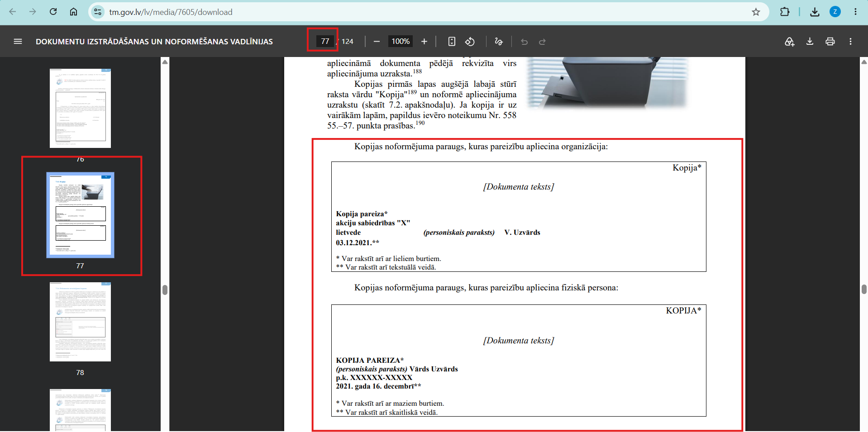
Task: Print the PDF document
Action: (830, 41)
